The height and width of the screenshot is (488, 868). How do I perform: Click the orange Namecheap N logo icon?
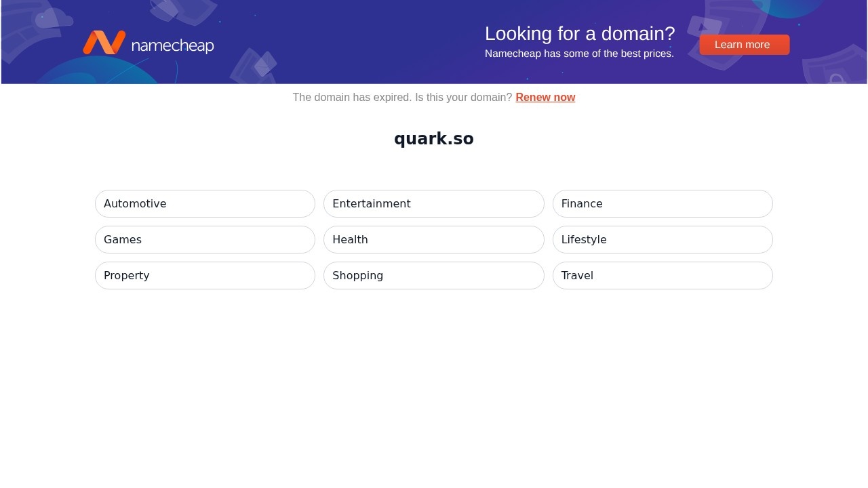click(x=104, y=43)
